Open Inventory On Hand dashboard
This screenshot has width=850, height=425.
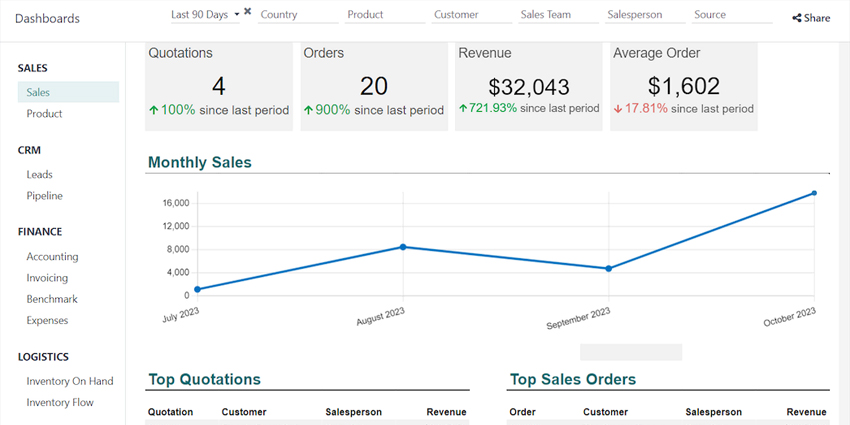pos(70,381)
